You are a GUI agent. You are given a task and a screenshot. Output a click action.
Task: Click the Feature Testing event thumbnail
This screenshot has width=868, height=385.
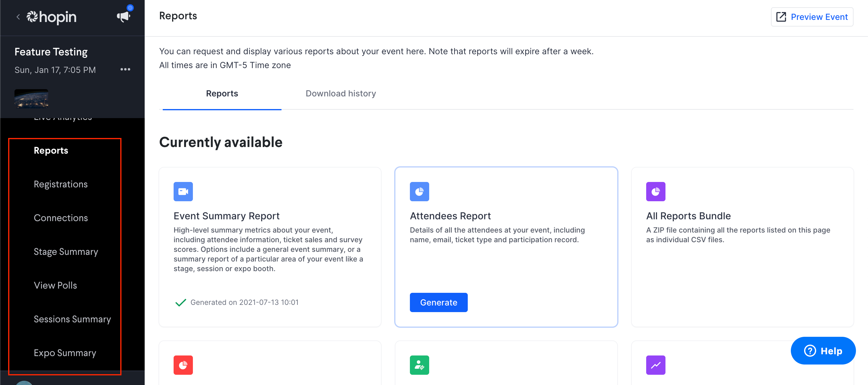tap(31, 99)
